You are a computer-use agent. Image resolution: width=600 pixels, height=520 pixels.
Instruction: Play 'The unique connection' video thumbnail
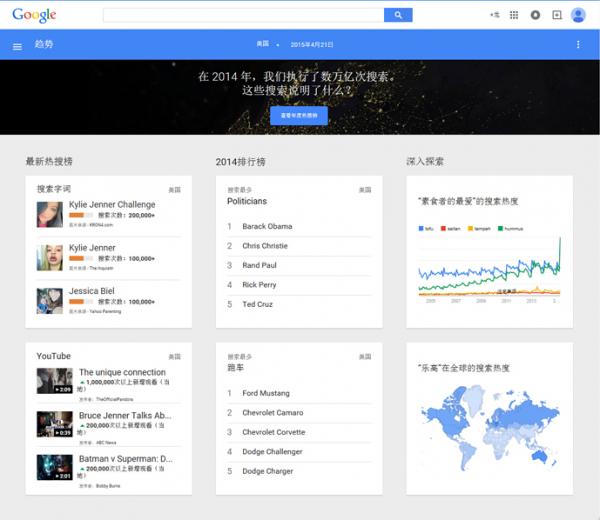pyautogui.click(x=54, y=381)
